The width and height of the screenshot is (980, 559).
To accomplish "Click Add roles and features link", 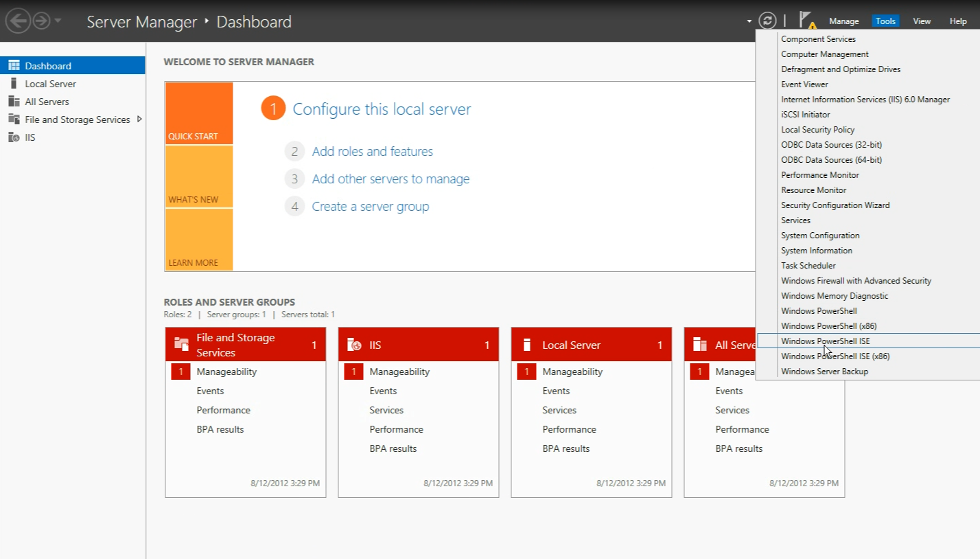I will pos(372,152).
